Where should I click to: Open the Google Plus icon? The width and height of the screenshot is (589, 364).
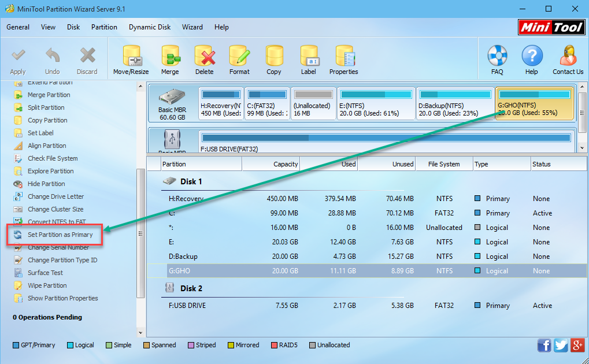tap(578, 345)
